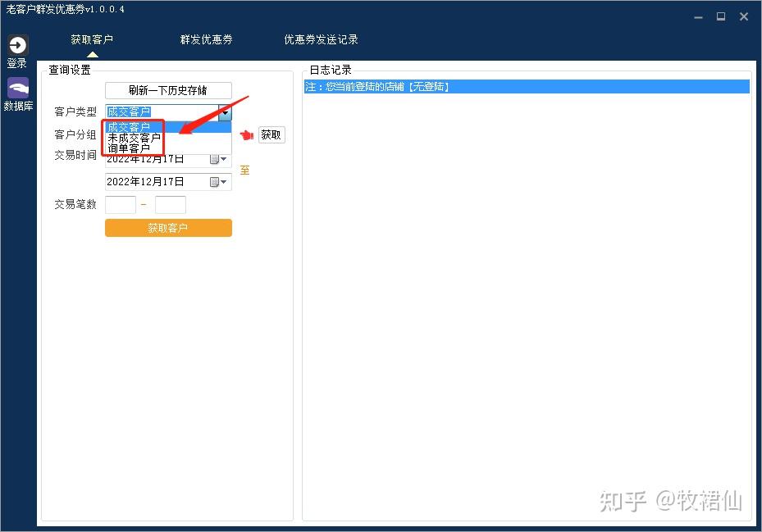
Task: Switch to the 获取客户 tab
Action: click(92, 39)
